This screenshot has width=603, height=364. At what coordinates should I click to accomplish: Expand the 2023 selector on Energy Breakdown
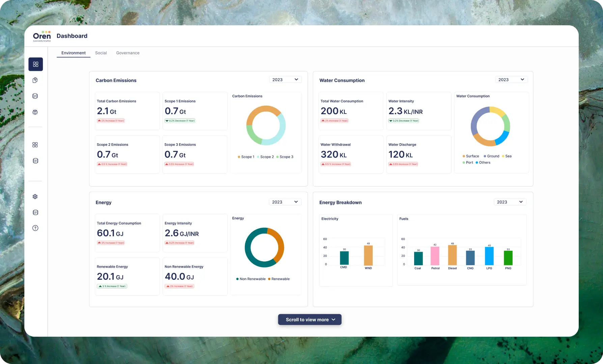(x=510, y=202)
